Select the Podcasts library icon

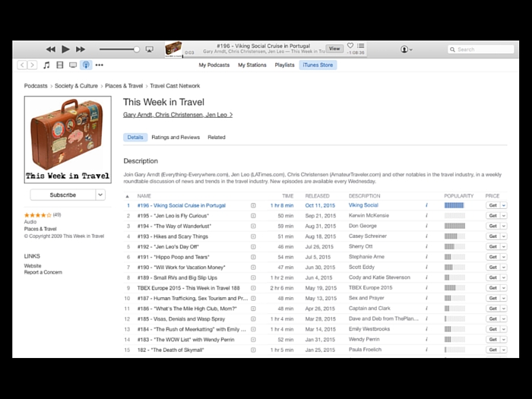tap(86, 65)
